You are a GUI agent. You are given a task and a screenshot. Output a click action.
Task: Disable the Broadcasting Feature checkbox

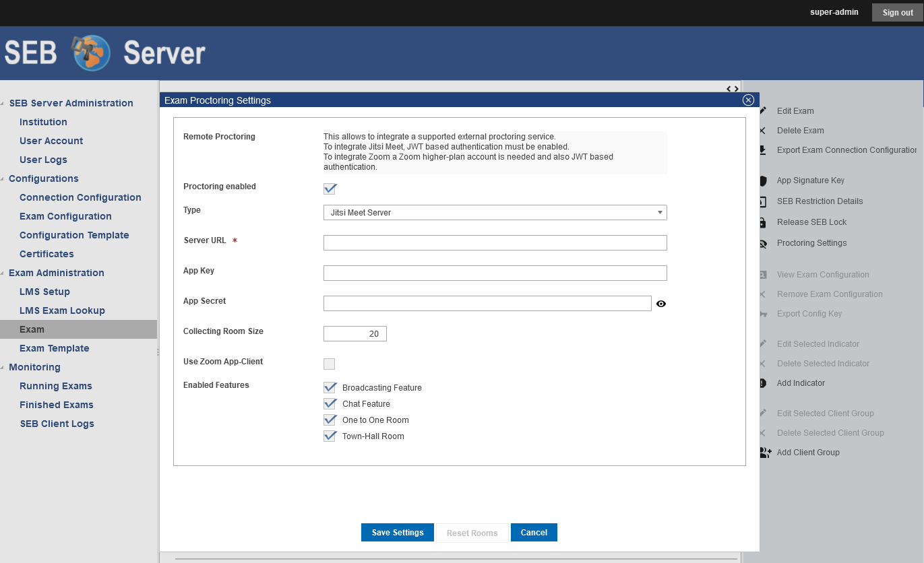tap(330, 388)
